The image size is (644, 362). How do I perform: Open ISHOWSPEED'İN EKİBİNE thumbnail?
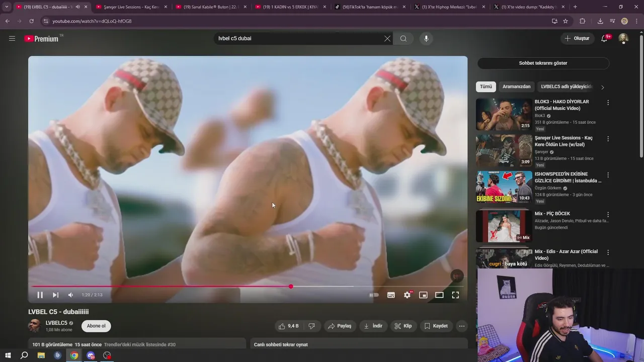pos(504,187)
